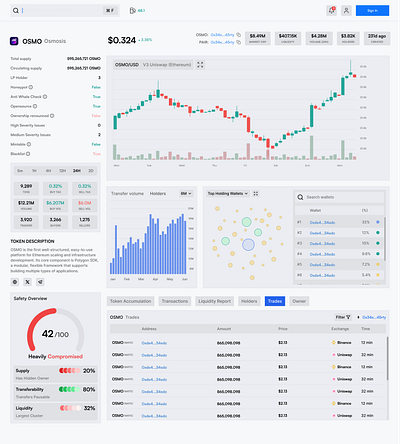Switch to Transfer volume chart view
Image resolution: width=400 pixels, height=444 pixels.
pyautogui.click(x=127, y=194)
